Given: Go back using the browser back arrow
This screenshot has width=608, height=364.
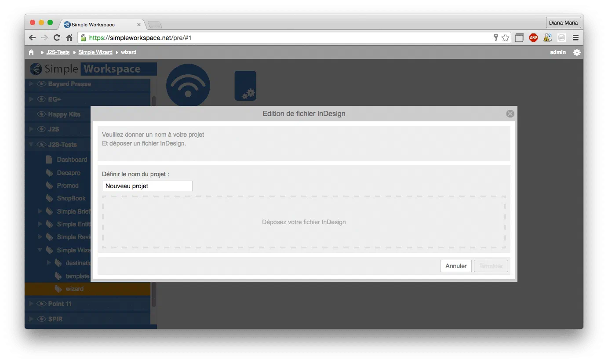Looking at the screenshot, I should click(x=32, y=38).
